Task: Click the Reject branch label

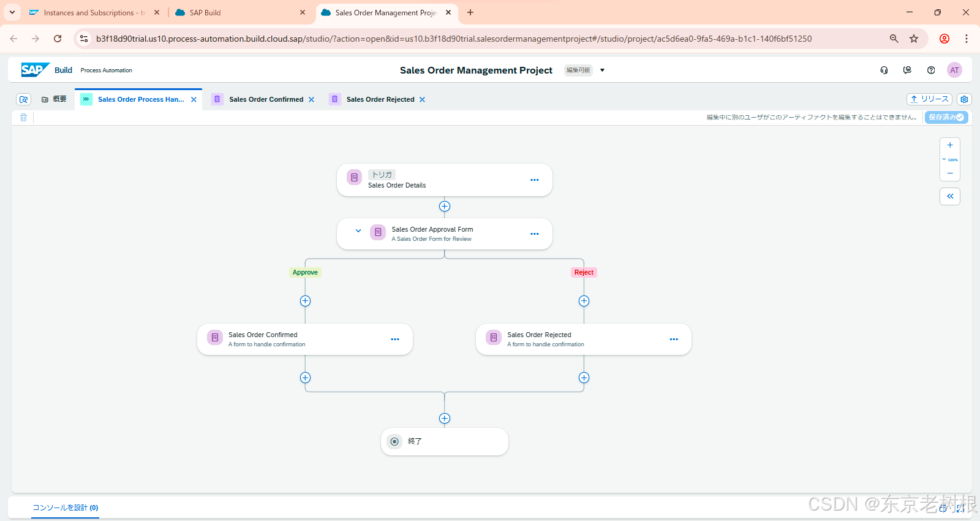Action: (x=584, y=272)
